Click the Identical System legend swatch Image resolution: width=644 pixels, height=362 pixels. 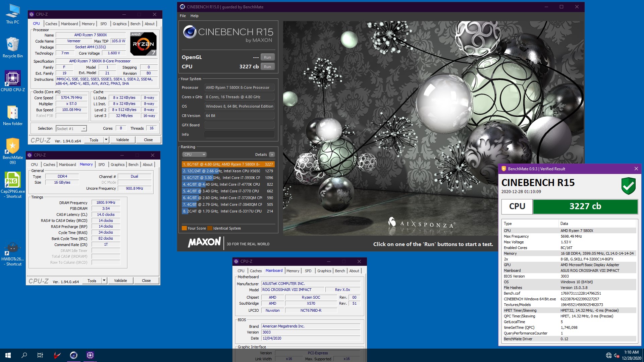click(210, 228)
